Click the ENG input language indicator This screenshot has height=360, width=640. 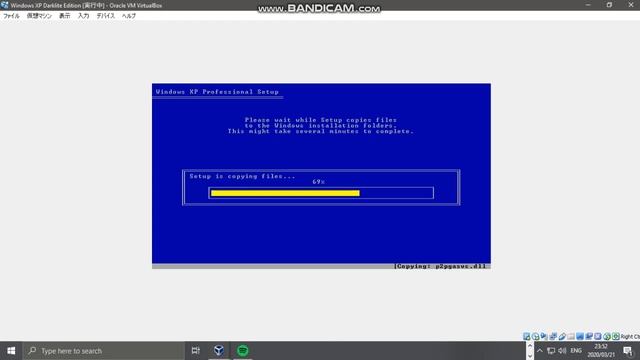(576, 351)
